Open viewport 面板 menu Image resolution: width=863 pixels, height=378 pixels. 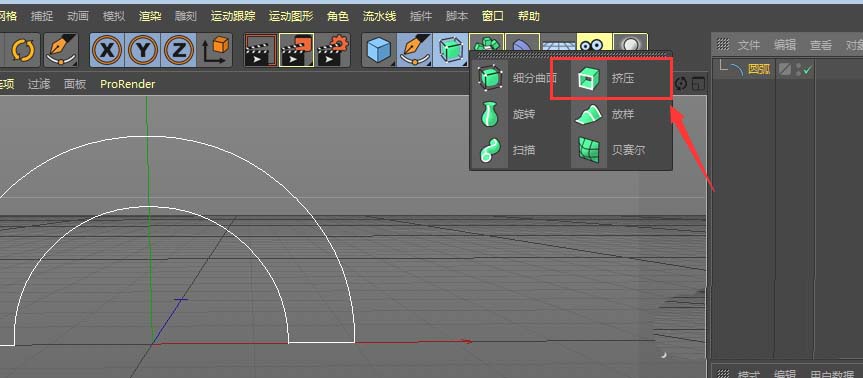tap(75, 84)
